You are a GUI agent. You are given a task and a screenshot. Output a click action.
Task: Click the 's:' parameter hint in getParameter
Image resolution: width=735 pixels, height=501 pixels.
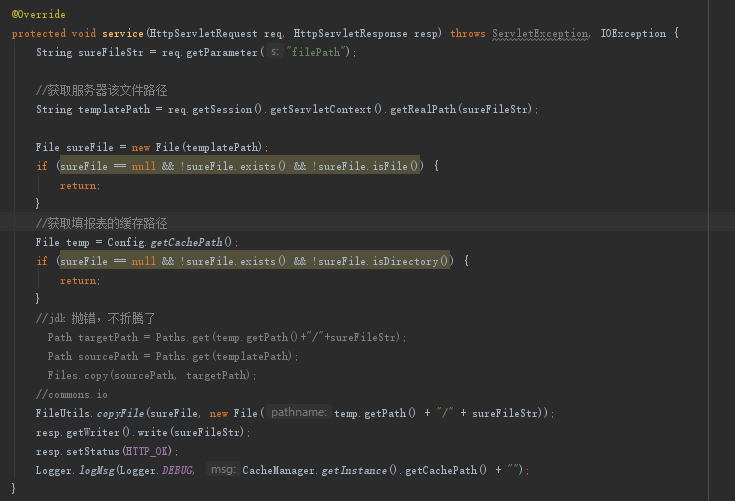point(275,52)
